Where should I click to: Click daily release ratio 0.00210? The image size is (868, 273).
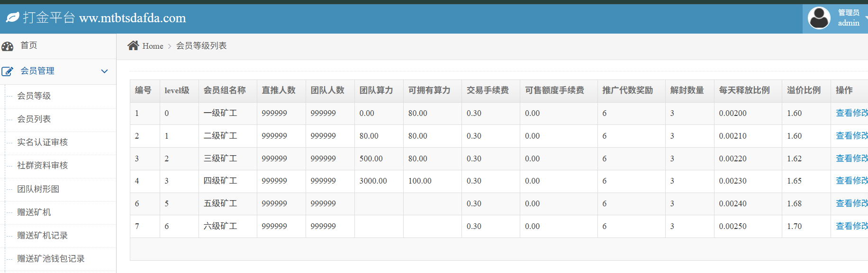(x=733, y=136)
